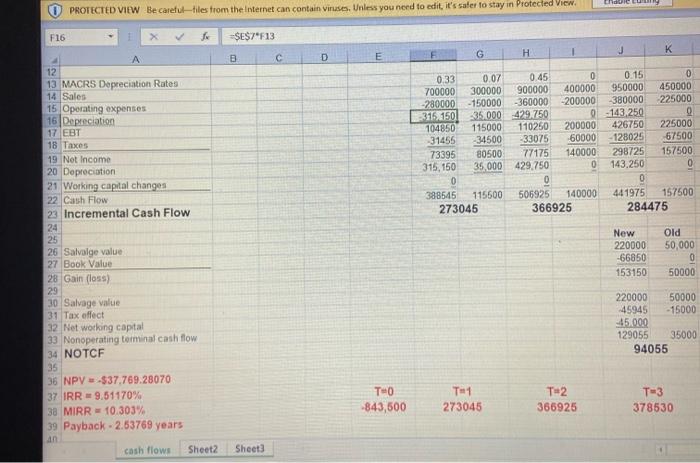Click the NOTCF value 94055
Image resolution: width=700 pixels, height=463 pixels.
click(x=651, y=349)
